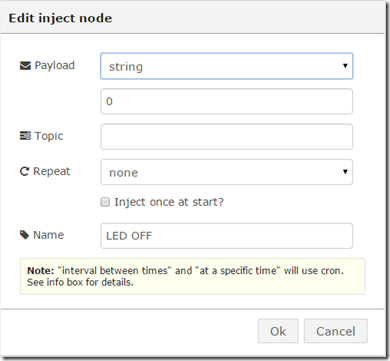Click the arrow on the Repeat dropdown
This screenshot has width=390, height=361.
pyautogui.click(x=345, y=172)
